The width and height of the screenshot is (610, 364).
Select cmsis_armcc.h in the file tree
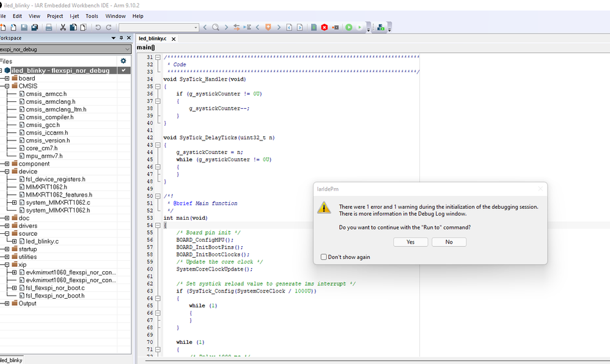[46, 93]
